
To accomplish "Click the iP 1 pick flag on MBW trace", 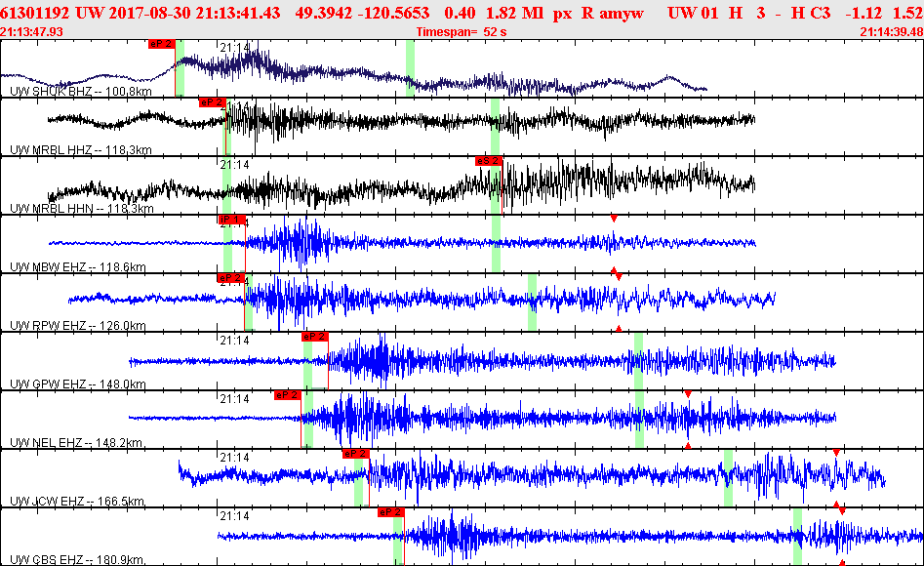I will pos(231,220).
